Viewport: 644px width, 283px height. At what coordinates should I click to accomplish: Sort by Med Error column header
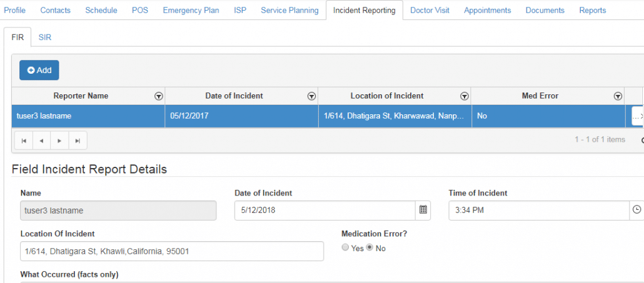[540, 96]
